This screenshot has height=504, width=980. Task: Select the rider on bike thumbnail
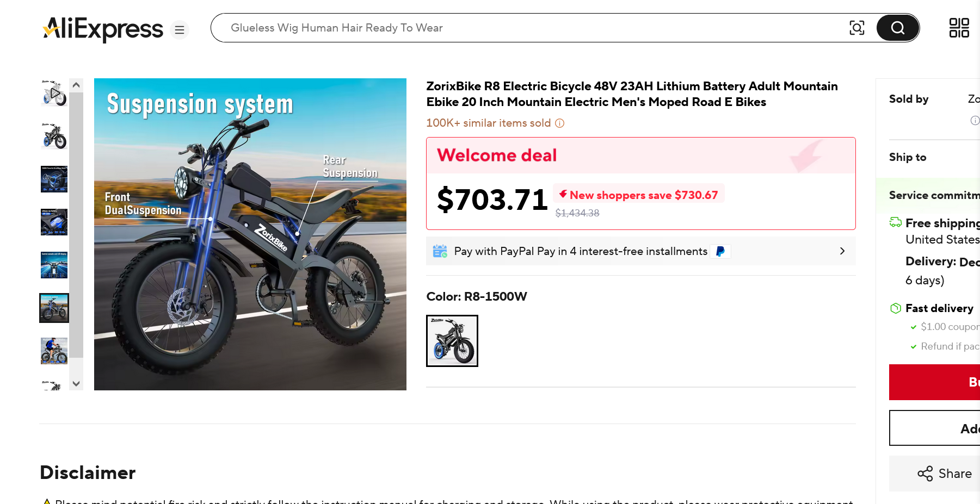(x=54, y=351)
